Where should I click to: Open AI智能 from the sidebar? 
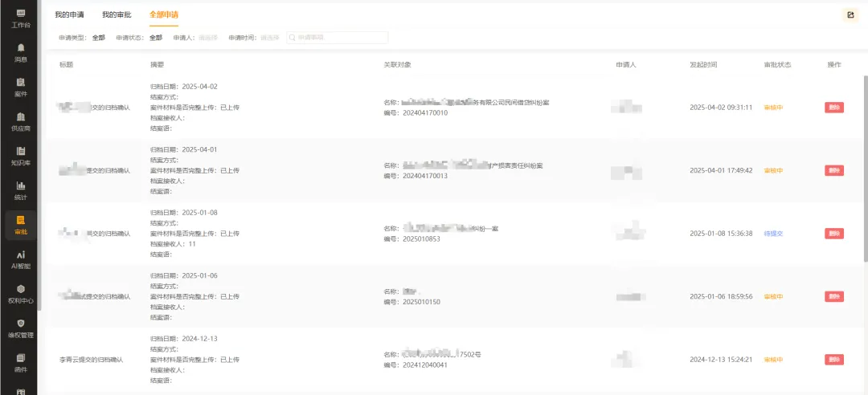21,259
